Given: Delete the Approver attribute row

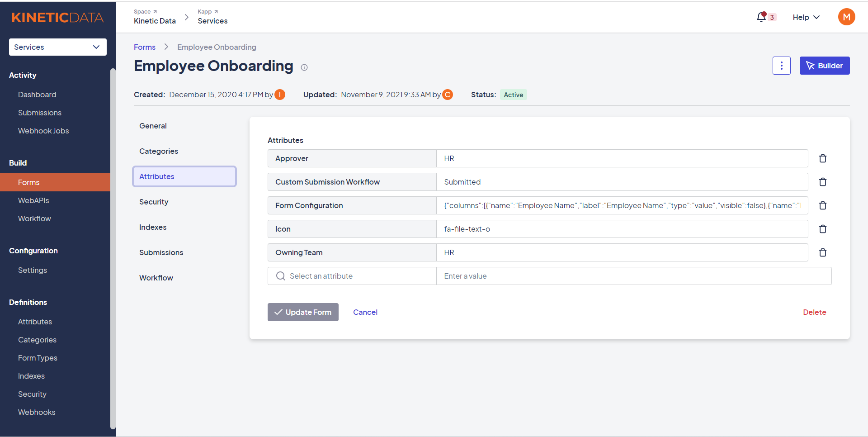Looking at the screenshot, I should [x=823, y=158].
